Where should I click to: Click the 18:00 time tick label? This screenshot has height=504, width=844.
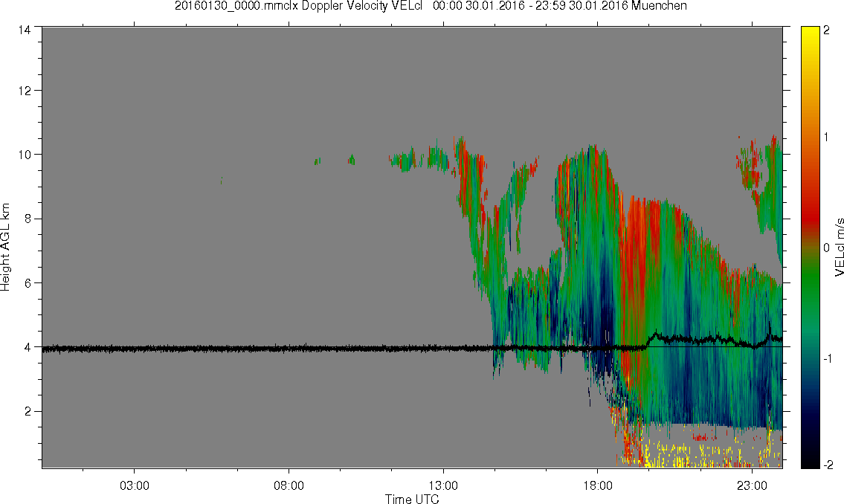[597, 485]
